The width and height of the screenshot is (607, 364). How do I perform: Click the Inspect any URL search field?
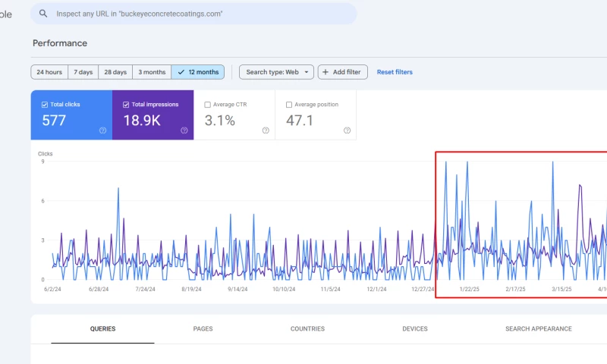[x=197, y=14]
